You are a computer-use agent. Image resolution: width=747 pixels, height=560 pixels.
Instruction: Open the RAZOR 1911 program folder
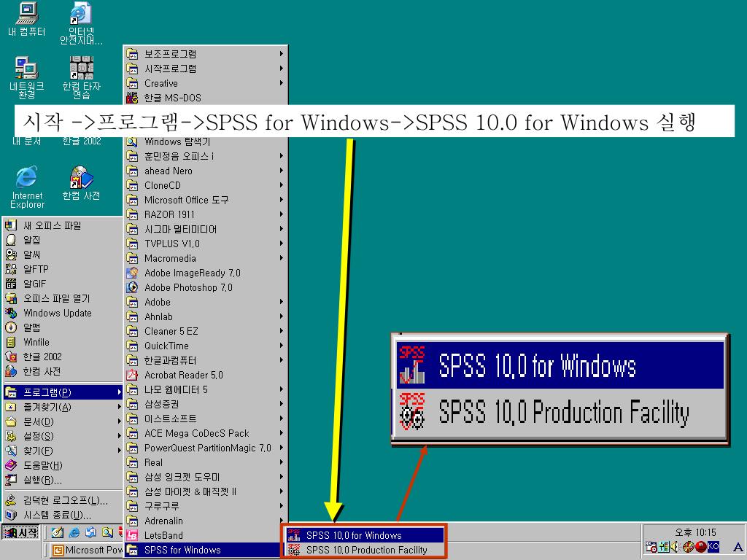click(206, 214)
